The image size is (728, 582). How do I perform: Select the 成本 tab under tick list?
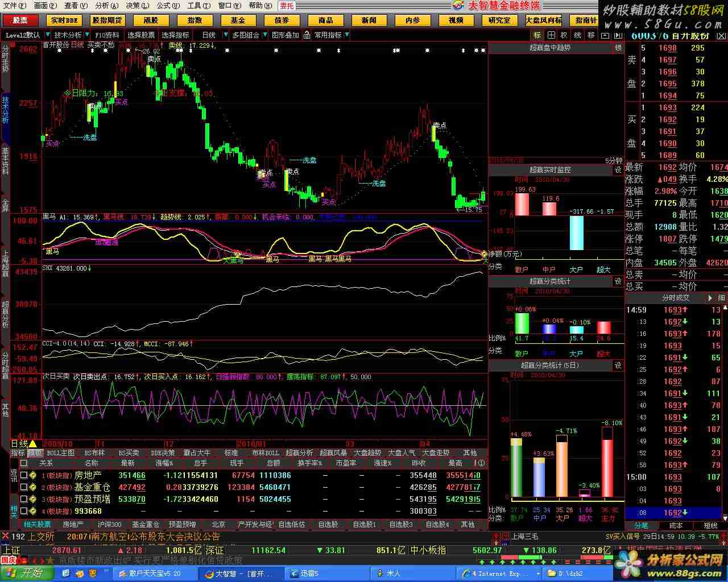pyautogui.click(x=676, y=526)
